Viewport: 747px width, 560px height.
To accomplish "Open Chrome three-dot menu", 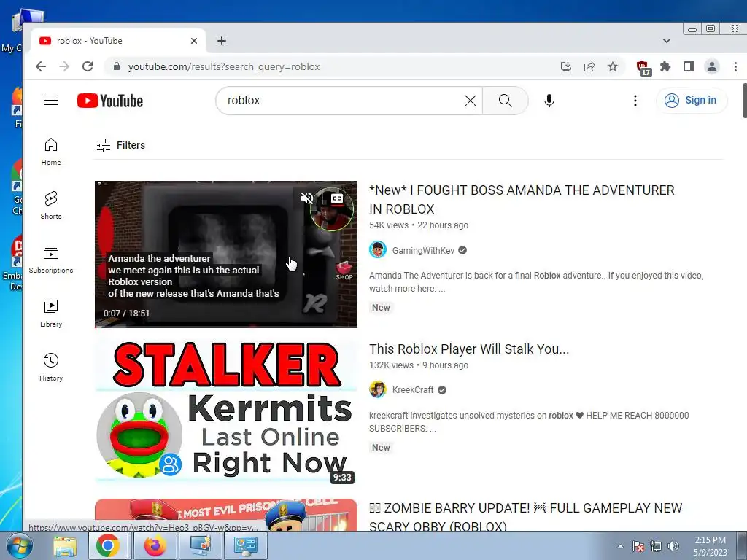I will pos(735,66).
